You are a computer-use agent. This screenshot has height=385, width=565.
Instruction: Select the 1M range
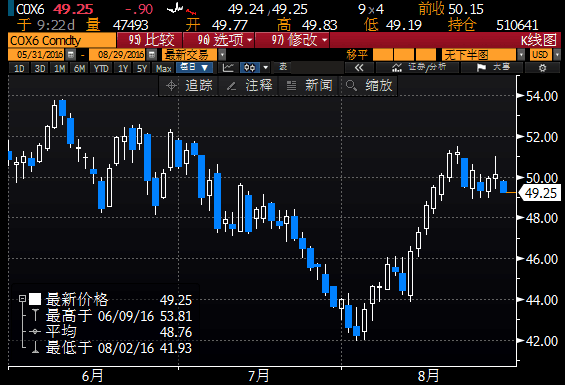[x=59, y=68]
